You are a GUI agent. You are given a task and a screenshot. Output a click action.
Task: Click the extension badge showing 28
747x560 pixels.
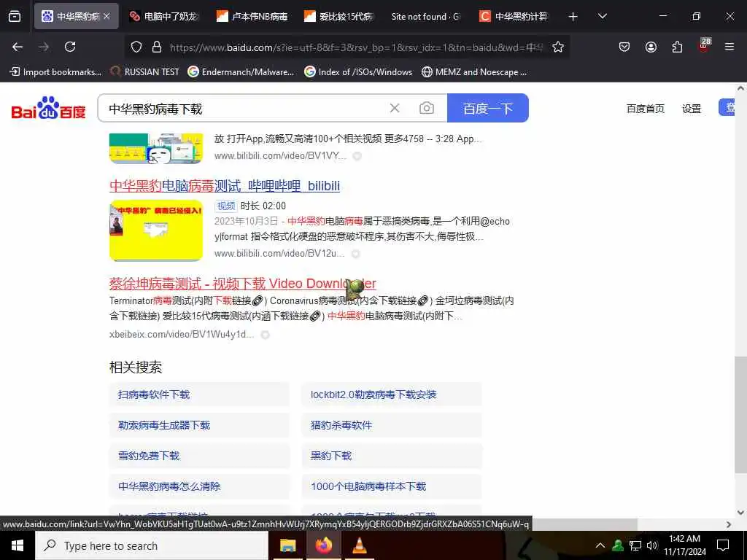point(704,44)
